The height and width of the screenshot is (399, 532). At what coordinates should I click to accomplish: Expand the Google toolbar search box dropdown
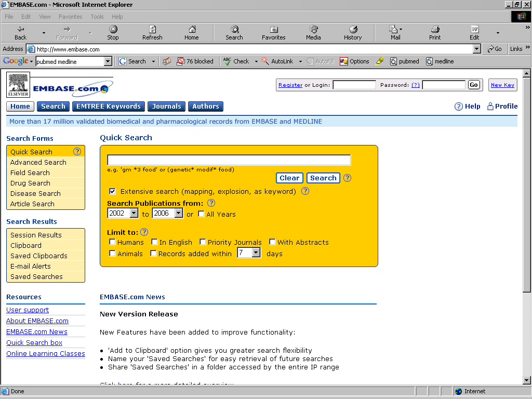108,61
